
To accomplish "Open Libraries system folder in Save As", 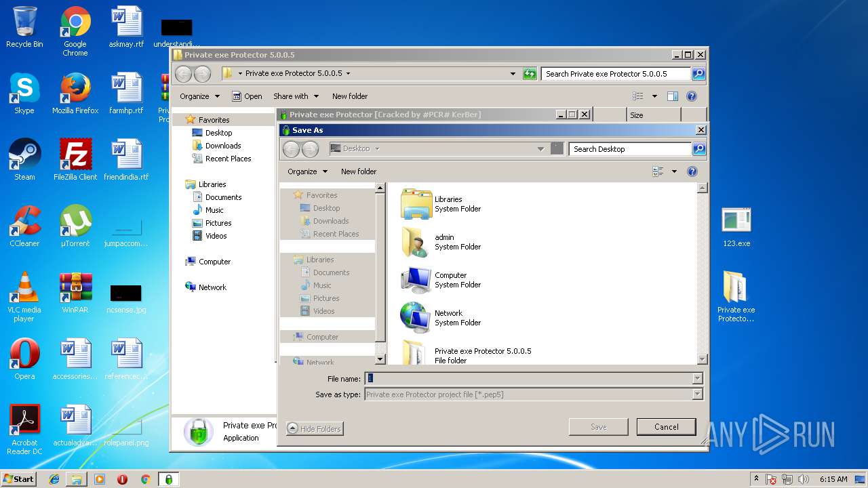I will click(441, 204).
